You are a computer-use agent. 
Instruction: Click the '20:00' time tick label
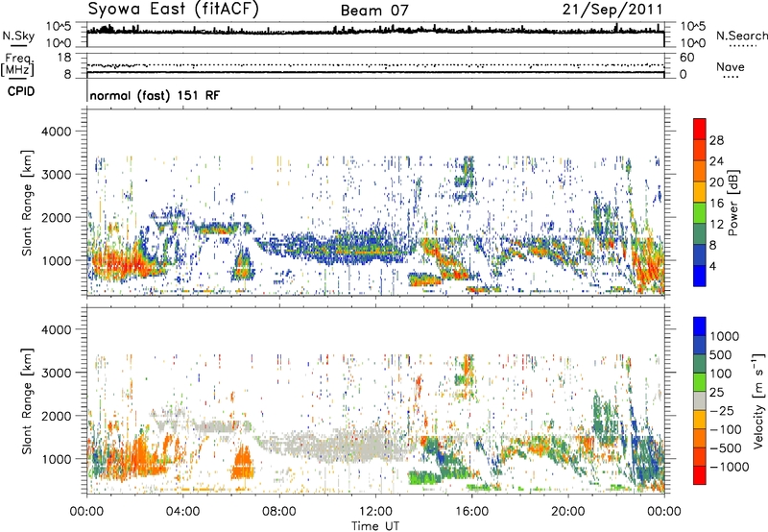point(567,512)
